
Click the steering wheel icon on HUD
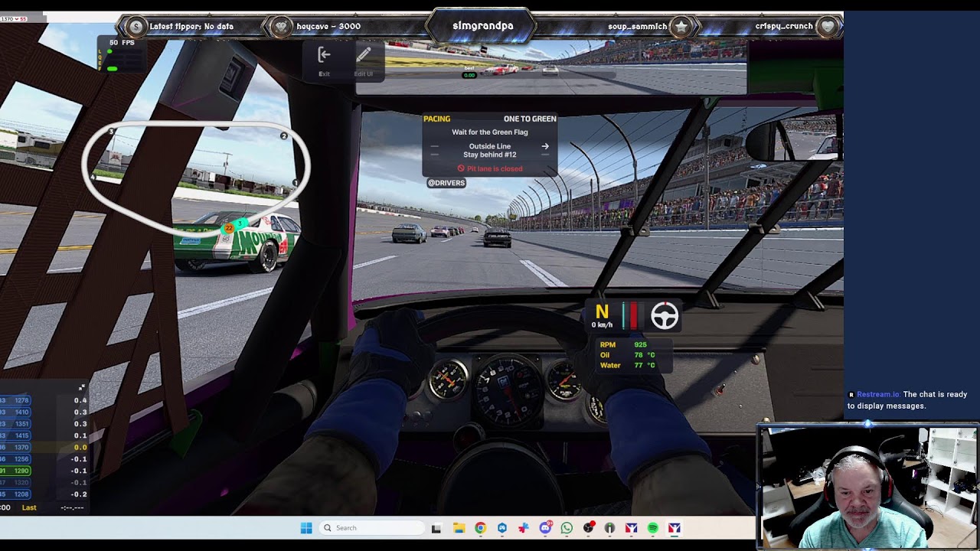pyautogui.click(x=665, y=316)
